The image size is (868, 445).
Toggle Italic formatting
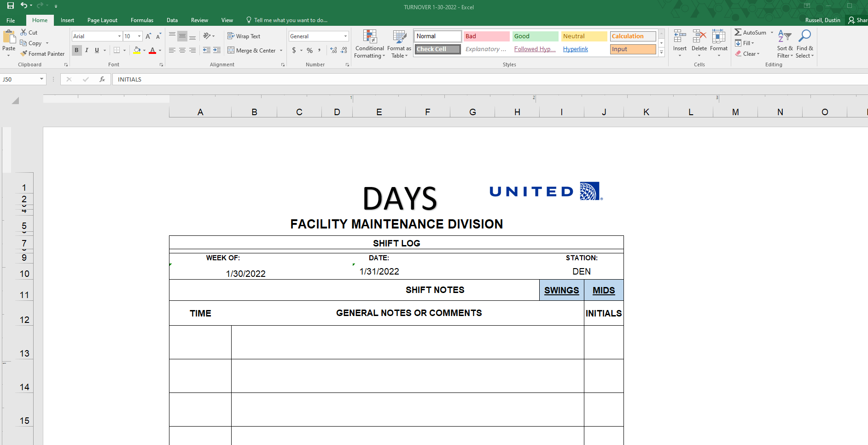(x=87, y=50)
